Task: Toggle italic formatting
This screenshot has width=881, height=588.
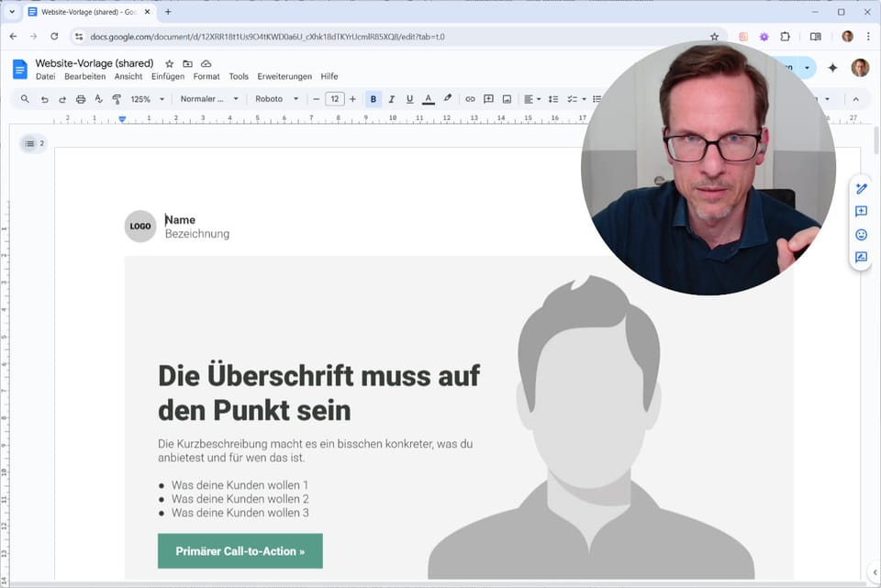Action: tap(392, 99)
